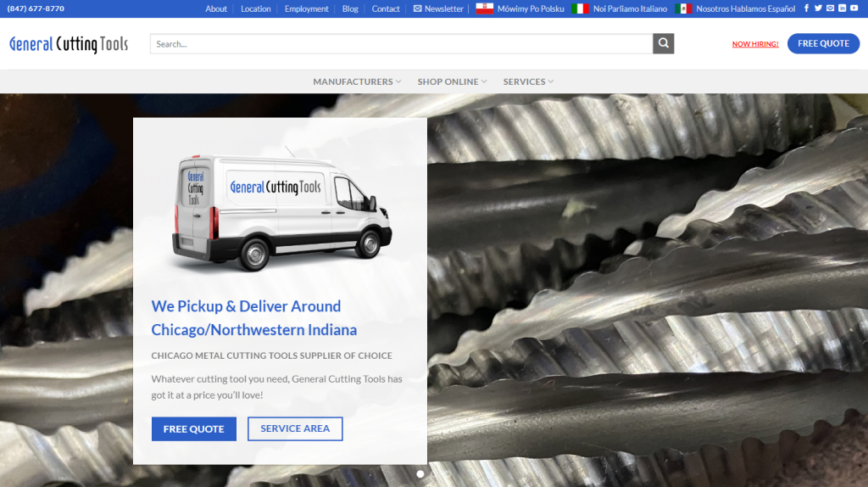The image size is (868, 487).
Task: Visit the Blog
Action: [x=350, y=8]
